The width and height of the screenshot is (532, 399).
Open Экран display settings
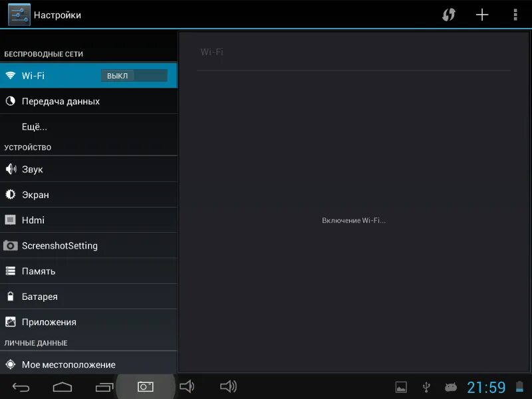click(88, 194)
